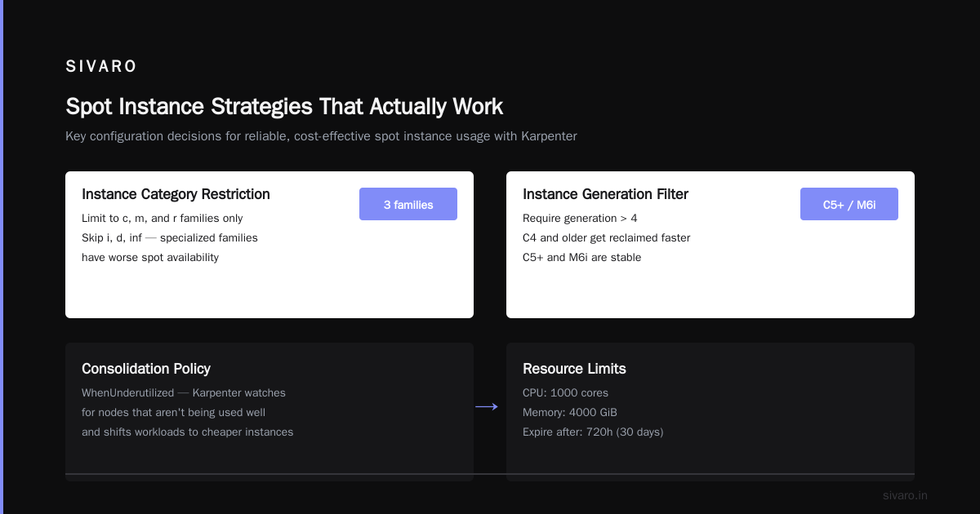Screen dimensions: 980x514
Task: Click "Skip i, d, inf — specialized families" line
Action: [x=170, y=237]
